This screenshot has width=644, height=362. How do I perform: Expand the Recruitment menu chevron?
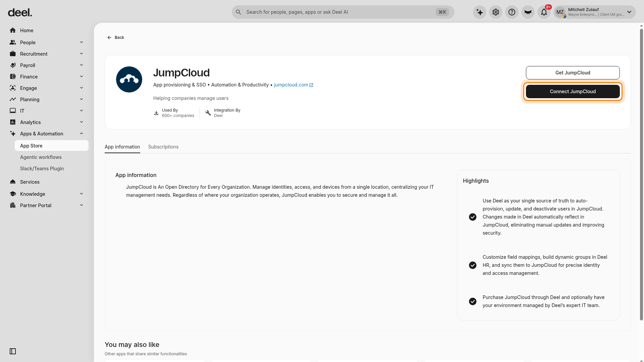(x=82, y=54)
